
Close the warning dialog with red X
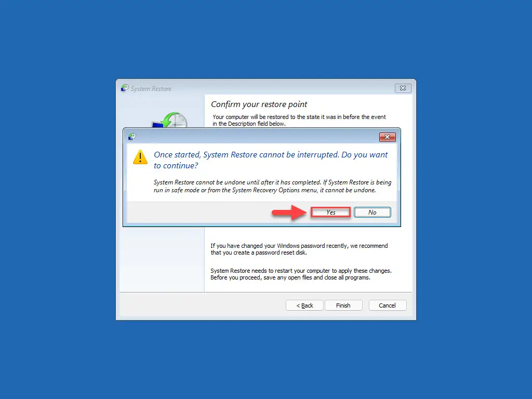click(387, 137)
